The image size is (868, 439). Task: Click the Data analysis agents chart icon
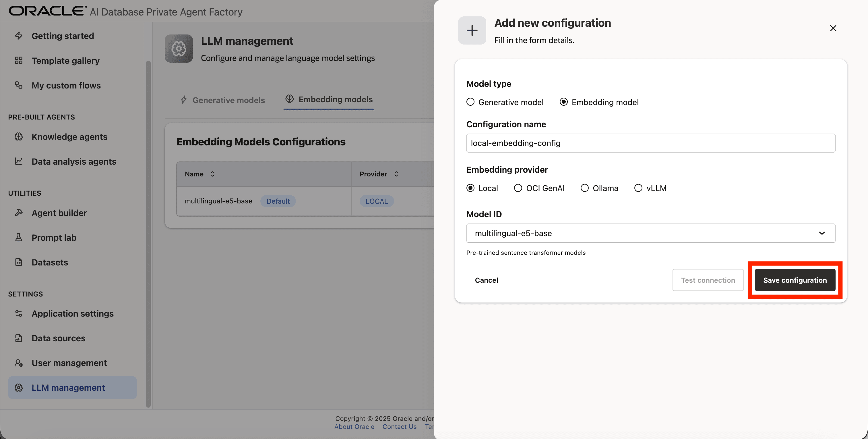(19, 161)
